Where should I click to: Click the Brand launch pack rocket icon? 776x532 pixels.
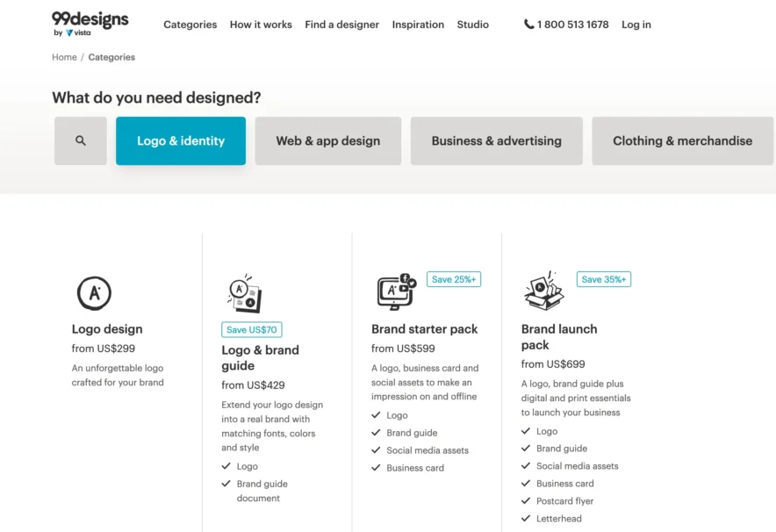click(x=542, y=292)
